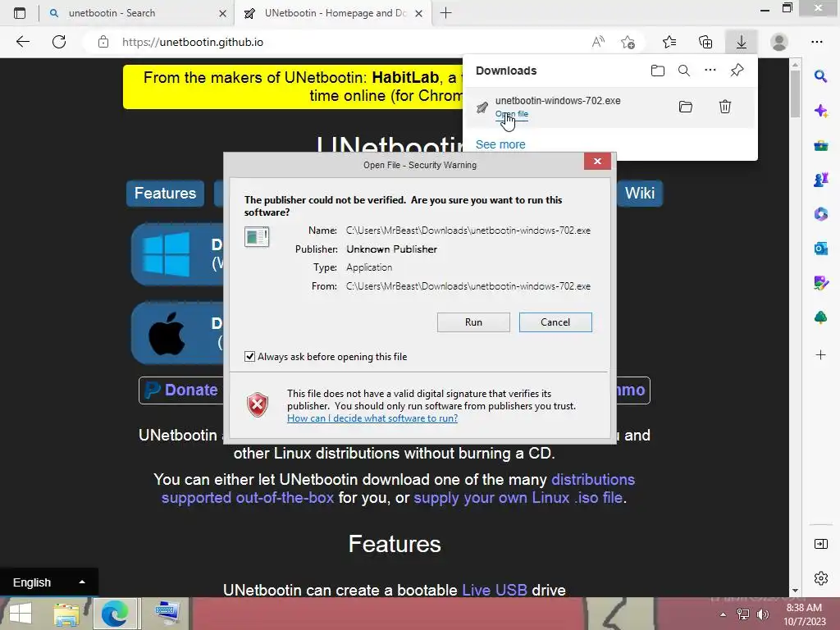Search downloads with magnifier icon
Image resolution: width=840 pixels, height=630 pixels.
point(684,71)
